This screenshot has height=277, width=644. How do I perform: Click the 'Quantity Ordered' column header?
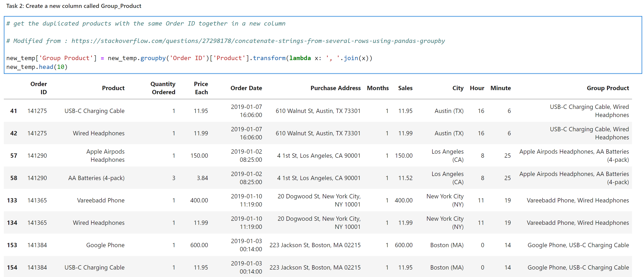(163, 88)
